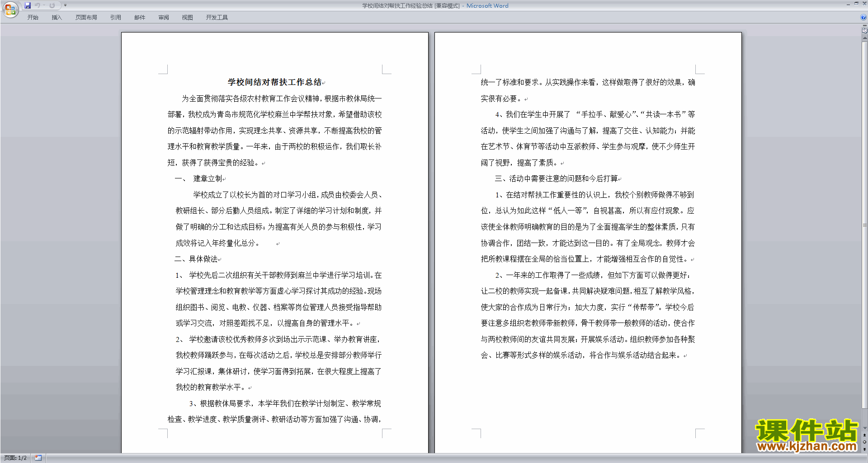Restore down the Word window
Image resolution: width=868 pixels, height=463 pixels.
856,4
